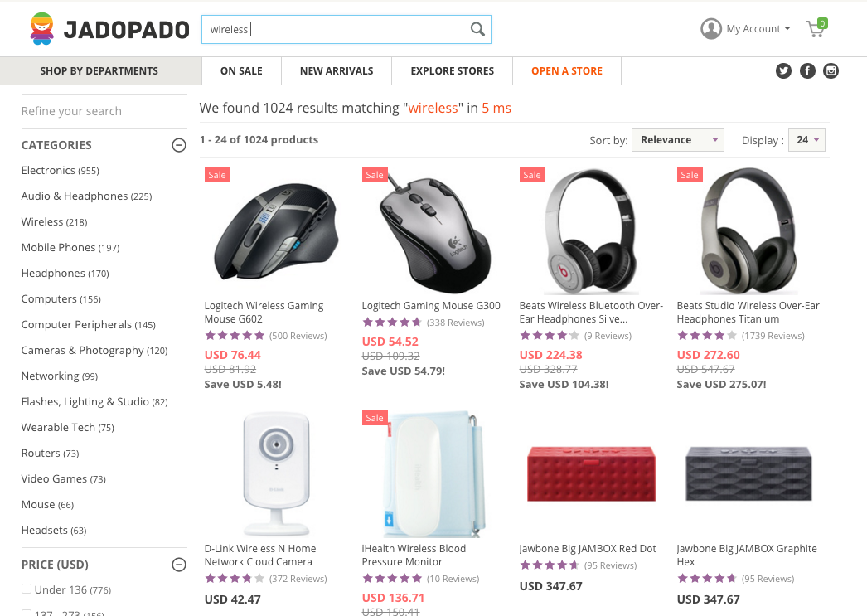Open the New Arrivals menu item
This screenshot has height=616, width=867.
pyautogui.click(x=337, y=70)
